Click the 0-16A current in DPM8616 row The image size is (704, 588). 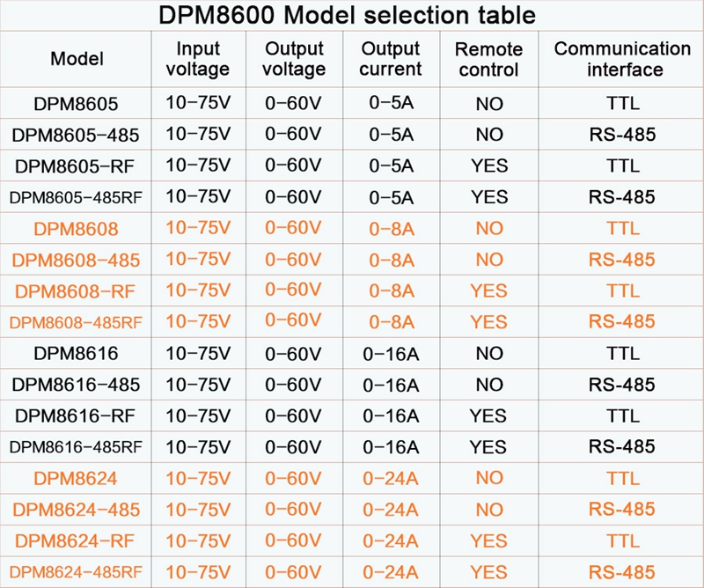[392, 354]
